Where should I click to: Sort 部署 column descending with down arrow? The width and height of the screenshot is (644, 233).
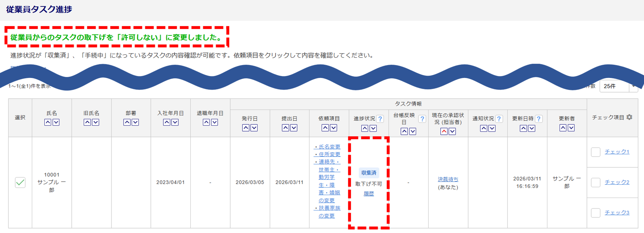pyautogui.click(x=135, y=123)
